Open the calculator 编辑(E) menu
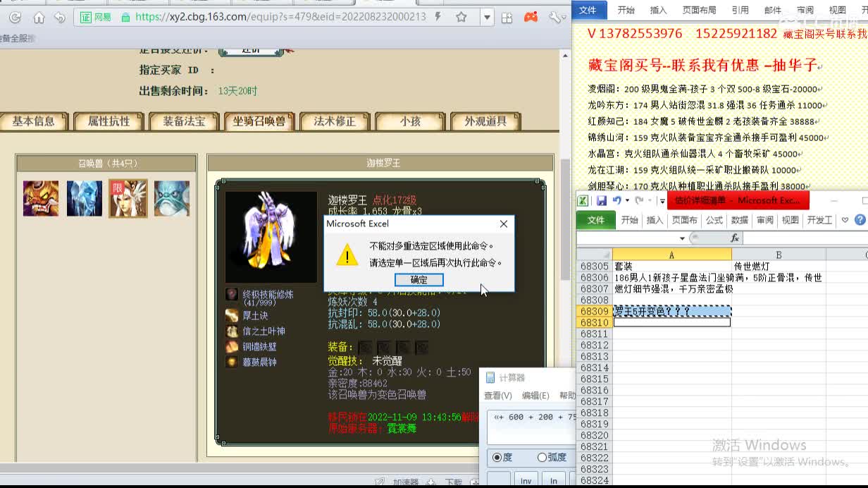 [535, 396]
